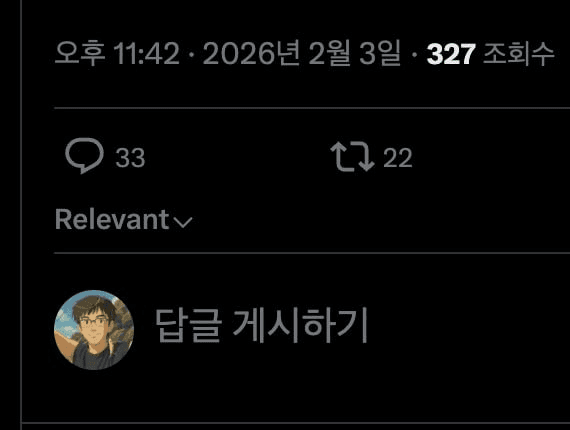Viewport: 570px width, 430px height.
Task: Open replies via the 33 count
Action: click(x=130, y=158)
